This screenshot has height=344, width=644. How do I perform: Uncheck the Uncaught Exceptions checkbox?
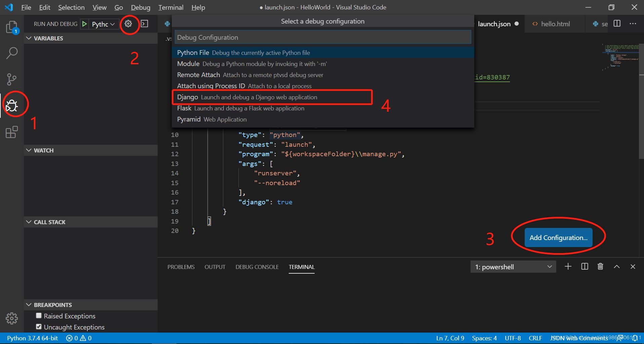[x=39, y=327]
